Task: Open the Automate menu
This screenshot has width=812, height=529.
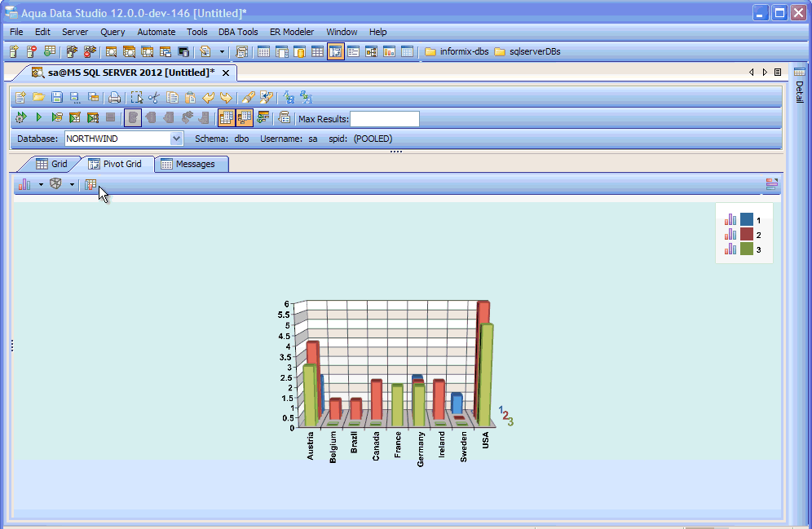Action: pyautogui.click(x=157, y=32)
